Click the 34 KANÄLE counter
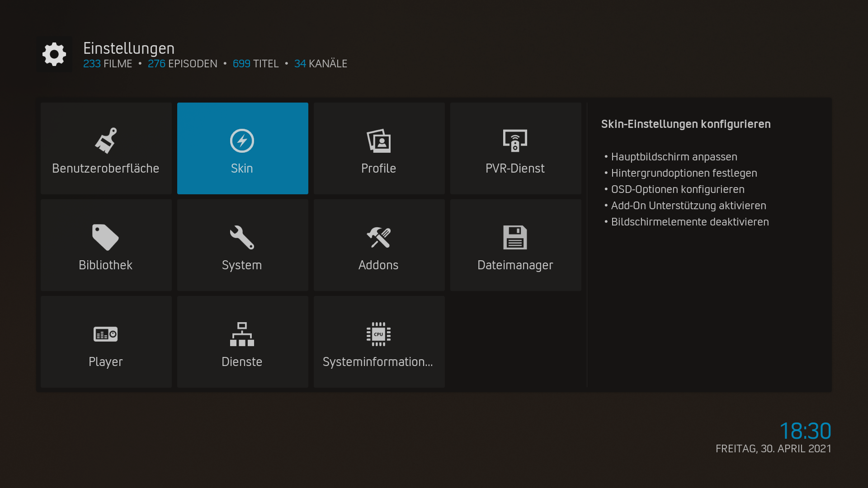Image resolution: width=868 pixels, height=488 pixels. click(x=321, y=64)
